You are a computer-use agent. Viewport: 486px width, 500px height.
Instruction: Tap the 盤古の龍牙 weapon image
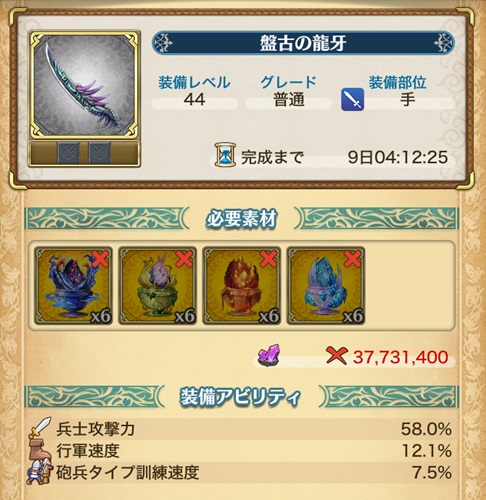pyautogui.click(x=84, y=85)
